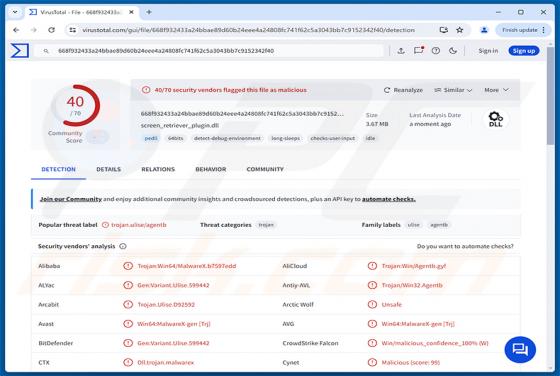Click the pedll tag
The image size is (560, 376).
pyautogui.click(x=151, y=138)
